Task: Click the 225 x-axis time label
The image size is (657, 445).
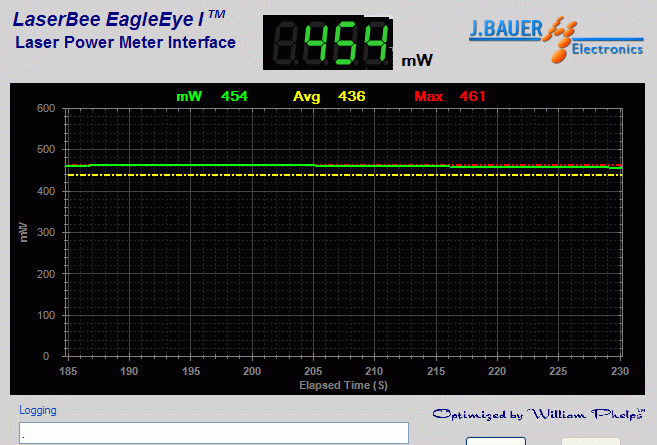Action: 558,371
